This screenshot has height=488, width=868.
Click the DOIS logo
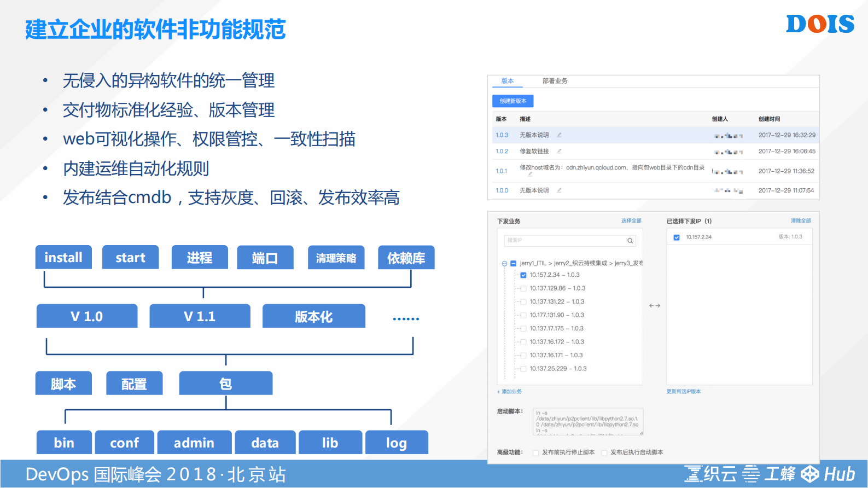click(820, 24)
